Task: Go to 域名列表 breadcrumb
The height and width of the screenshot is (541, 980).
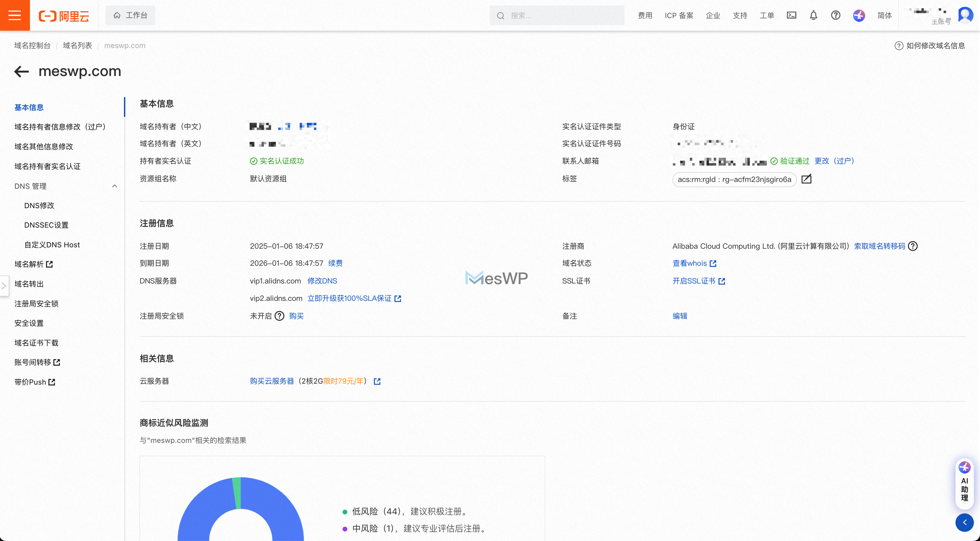Action: [x=77, y=45]
